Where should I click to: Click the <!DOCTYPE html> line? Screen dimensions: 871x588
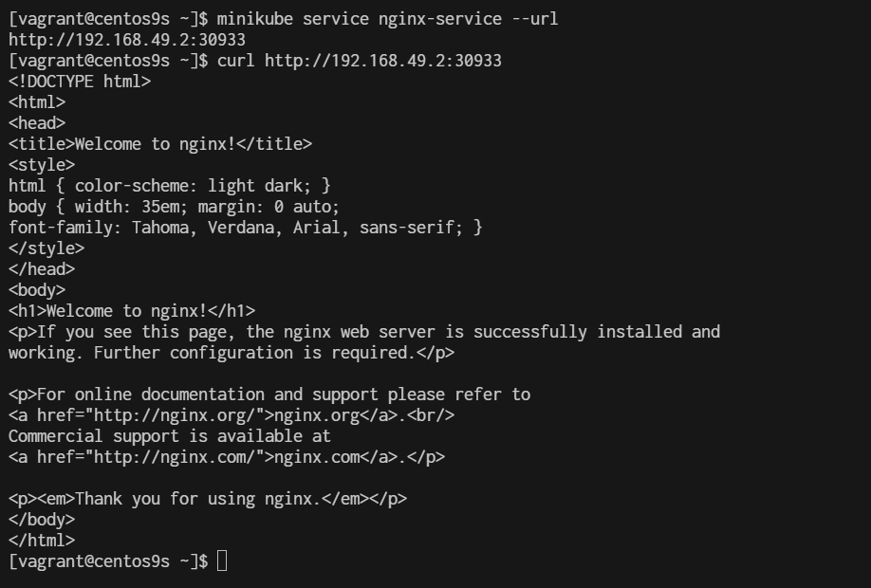(80, 82)
